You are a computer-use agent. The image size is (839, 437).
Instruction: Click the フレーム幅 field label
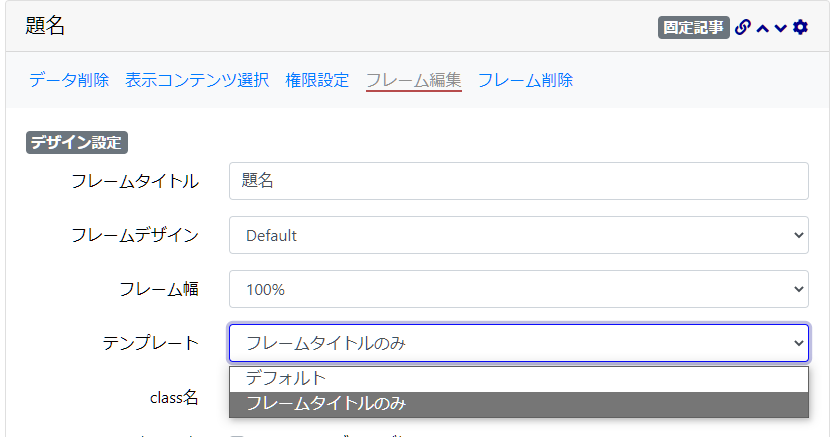click(x=159, y=289)
